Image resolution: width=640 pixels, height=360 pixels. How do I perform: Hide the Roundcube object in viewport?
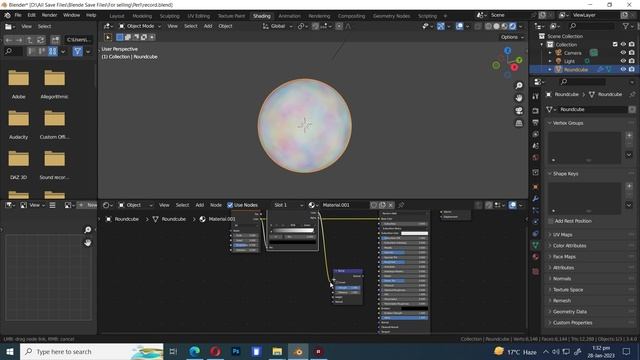[x=623, y=69]
